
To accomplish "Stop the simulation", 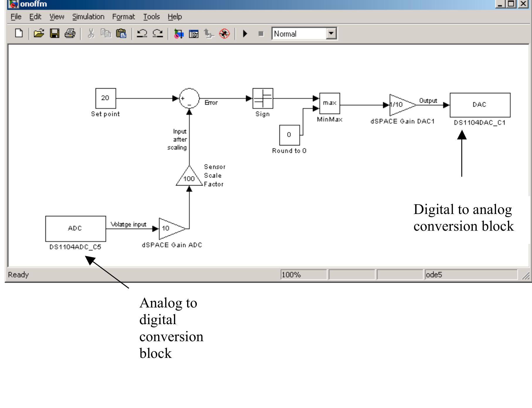I will pos(260,33).
